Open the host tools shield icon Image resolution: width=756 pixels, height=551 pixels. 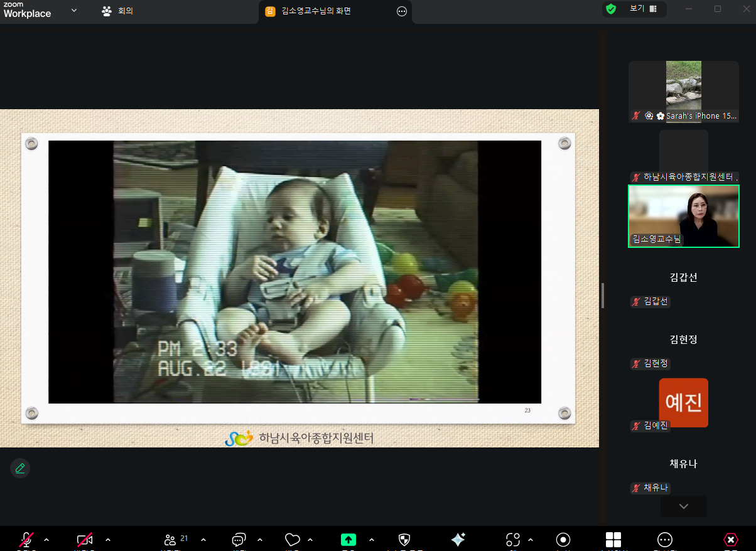pos(404,540)
